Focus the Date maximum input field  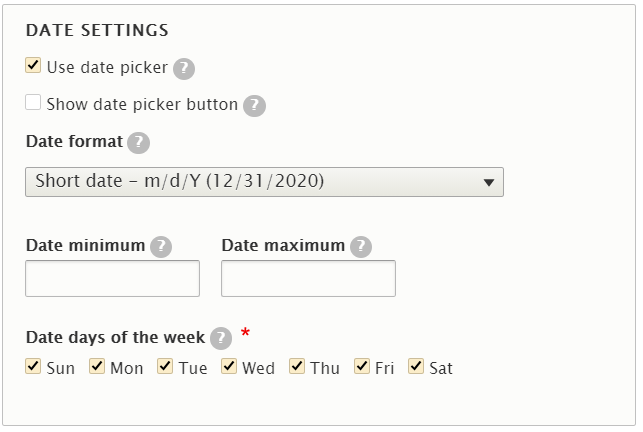click(308, 278)
